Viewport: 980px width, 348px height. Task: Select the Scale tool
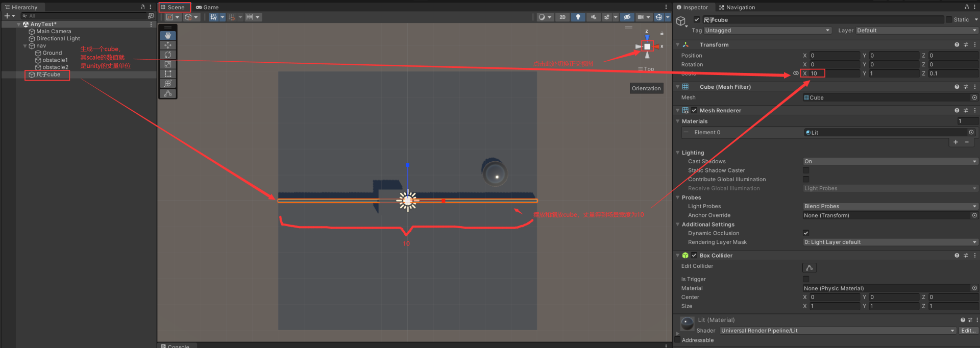pos(168,64)
